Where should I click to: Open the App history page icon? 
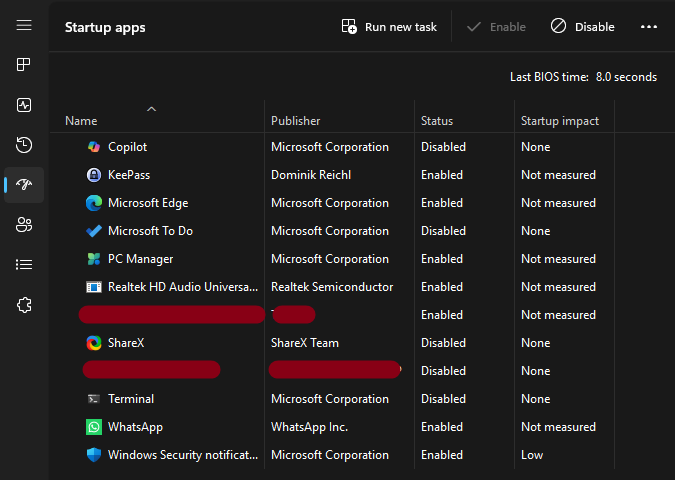24,145
